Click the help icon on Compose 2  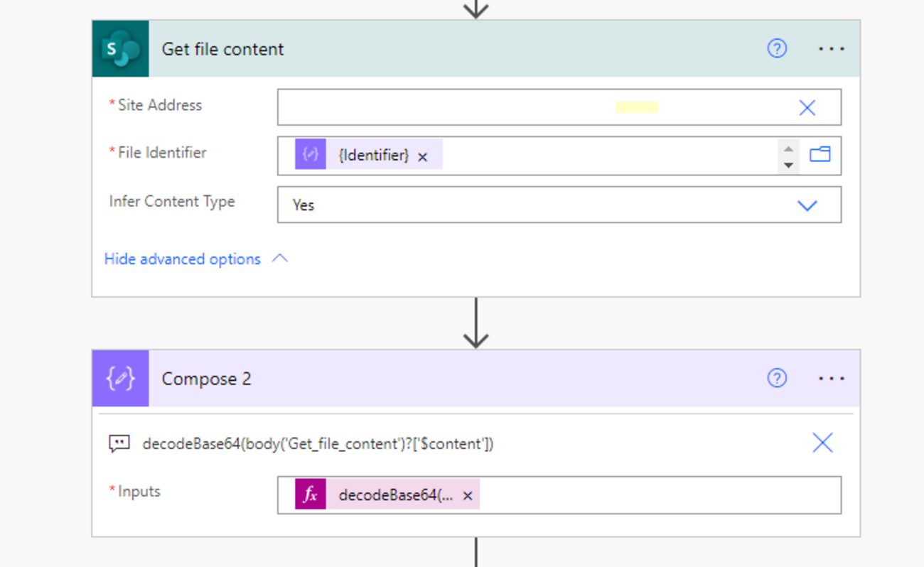pyautogui.click(x=777, y=379)
